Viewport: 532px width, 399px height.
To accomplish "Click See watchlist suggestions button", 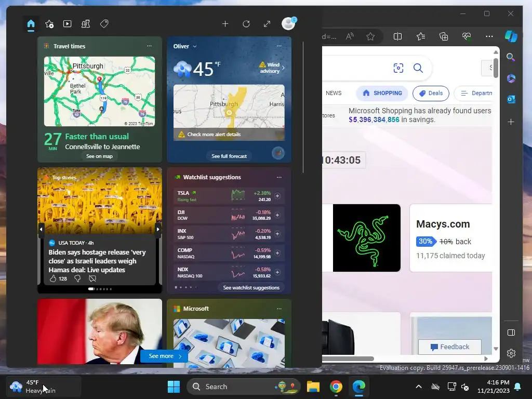I will (x=251, y=287).
